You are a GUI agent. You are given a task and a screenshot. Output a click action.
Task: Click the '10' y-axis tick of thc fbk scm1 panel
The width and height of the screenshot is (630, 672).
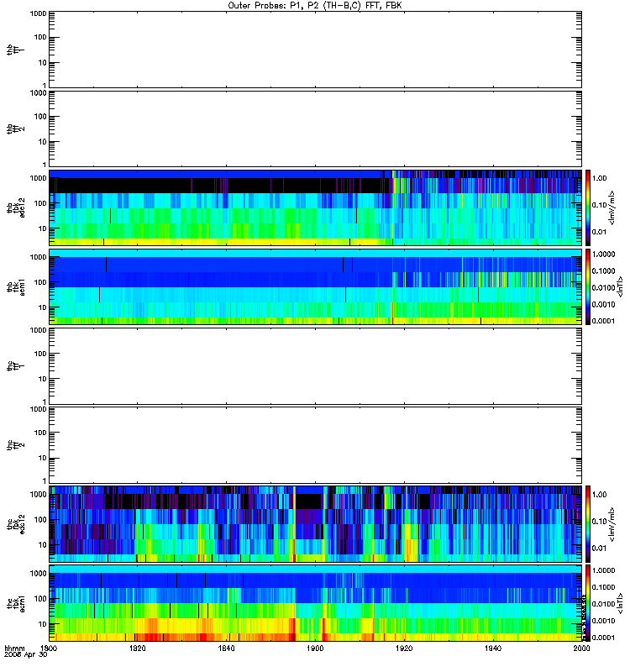43,624
